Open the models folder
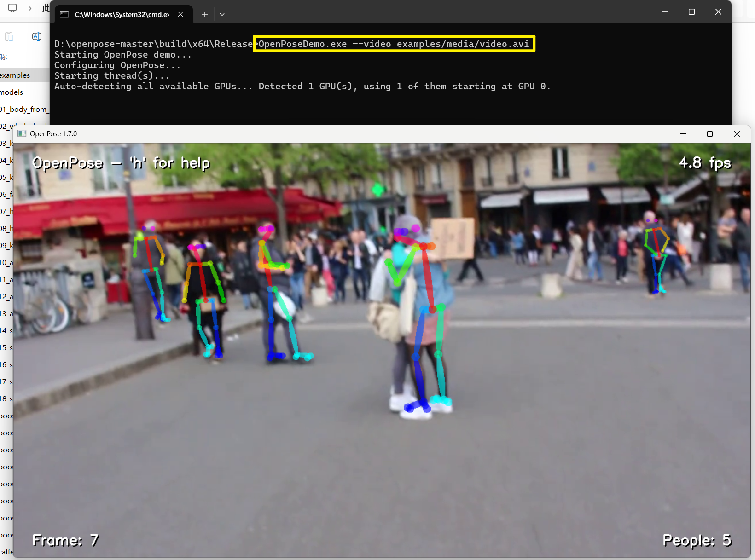The width and height of the screenshot is (755, 560). (x=12, y=92)
